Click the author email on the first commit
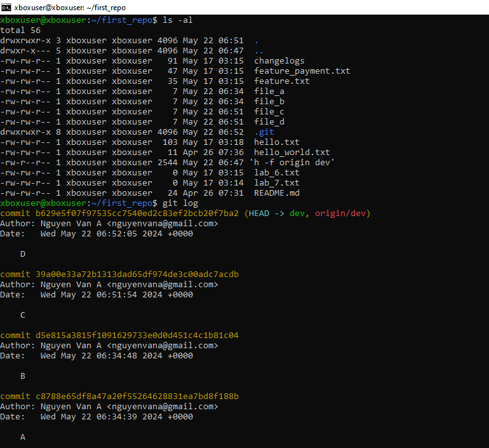Viewport: 489px width, 448px height. [163, 224]
